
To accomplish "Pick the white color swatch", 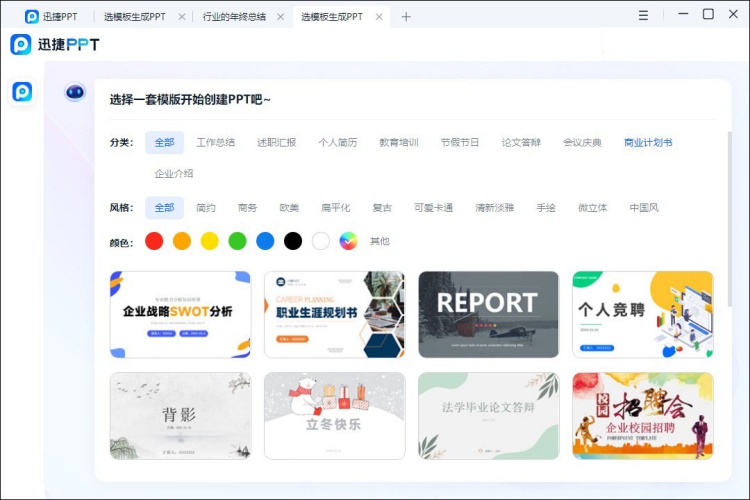I will click(320, 241).
